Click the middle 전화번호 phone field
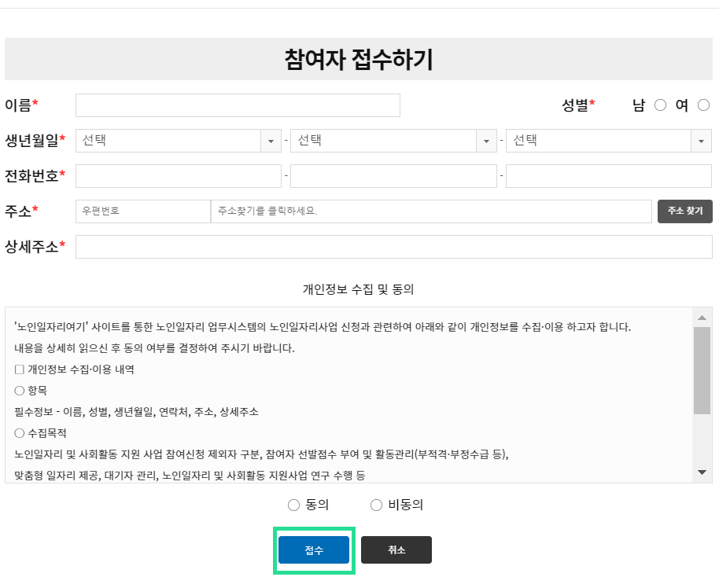The image size is (719, 588). click(393, 176)
